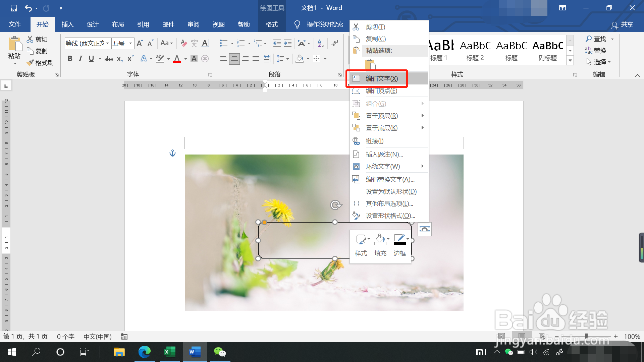644x362 pixels.
Task: Choose 设置形状格式(O) from context menu
Action: click(389, 216)
